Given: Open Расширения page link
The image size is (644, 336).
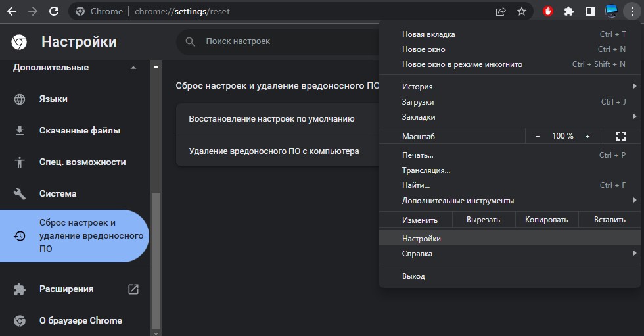Looking at the screenshot, I should click(75, 289).
